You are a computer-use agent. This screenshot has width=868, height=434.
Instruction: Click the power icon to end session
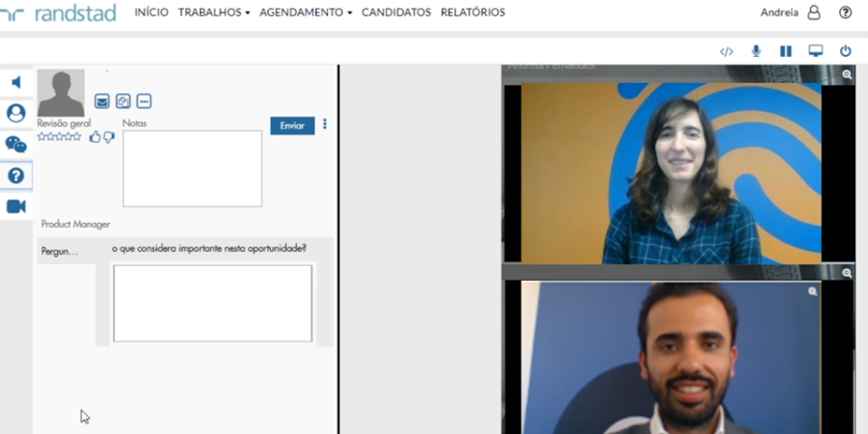tap(846, 51)
